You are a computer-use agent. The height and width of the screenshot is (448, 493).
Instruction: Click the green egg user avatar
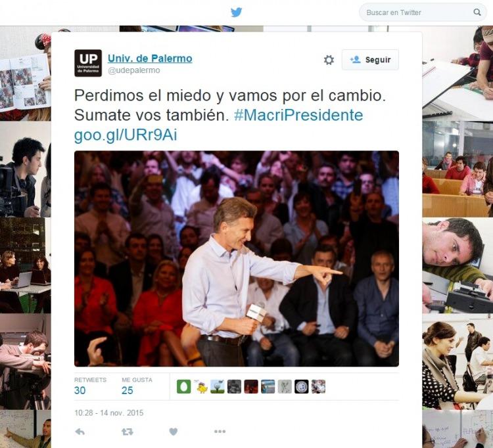point(183,386)
